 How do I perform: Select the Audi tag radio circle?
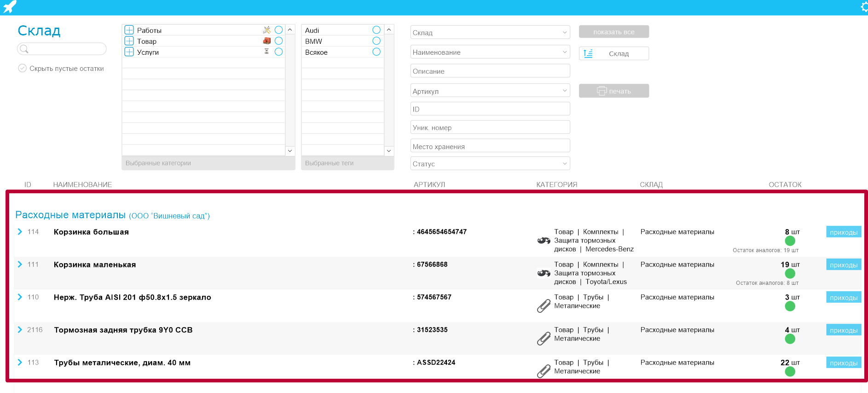click(x=376, y=30)
